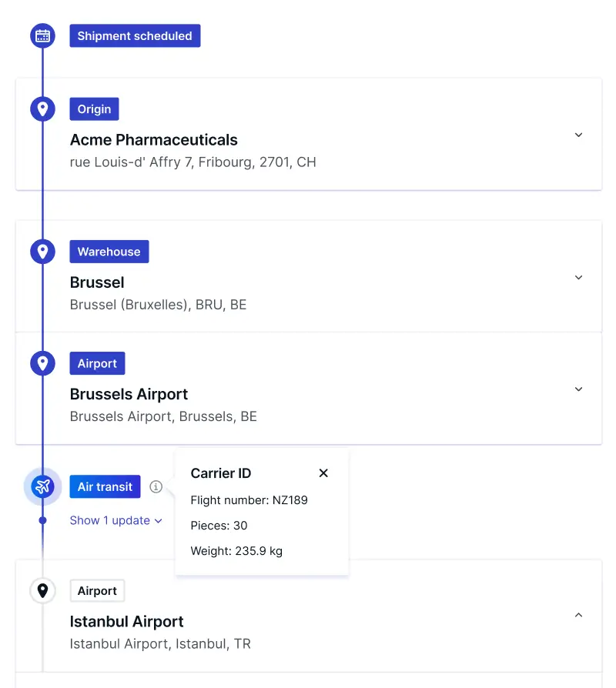Close the Carrier ID popup
Image resolution: width=616 pixels, height=688 pixels.
click(323, 473)
